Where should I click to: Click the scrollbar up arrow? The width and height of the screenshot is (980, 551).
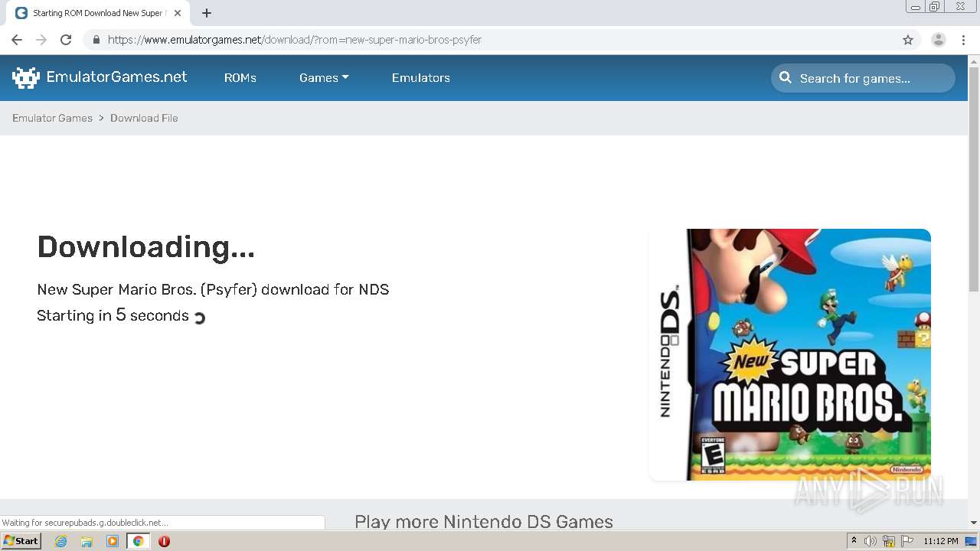coord(974,60)
